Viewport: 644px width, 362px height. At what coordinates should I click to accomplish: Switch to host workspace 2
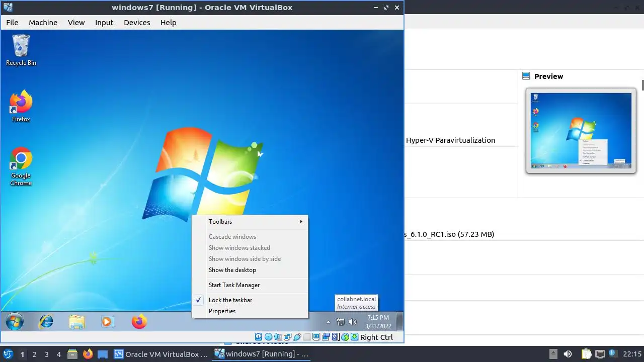34,354
